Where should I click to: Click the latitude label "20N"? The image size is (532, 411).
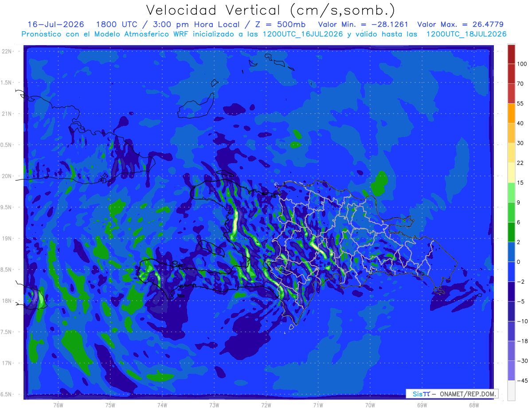[7, 176]
